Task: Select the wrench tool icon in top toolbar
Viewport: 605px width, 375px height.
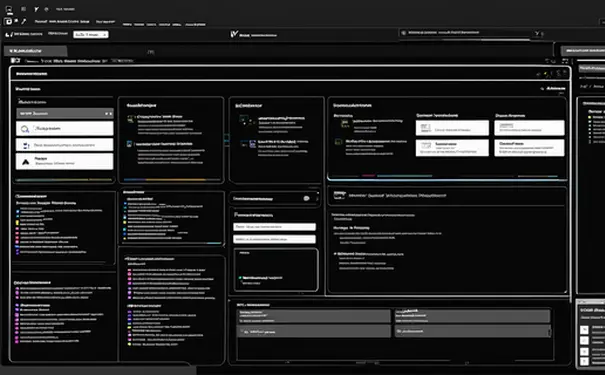Action: tap(24, 21)
